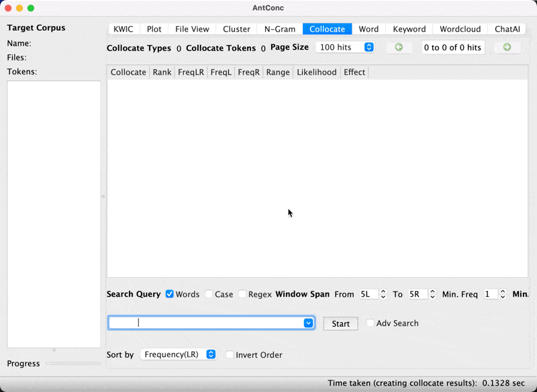Select the Keyword tab
Screen dimensions: 537x392
[409, 29]
